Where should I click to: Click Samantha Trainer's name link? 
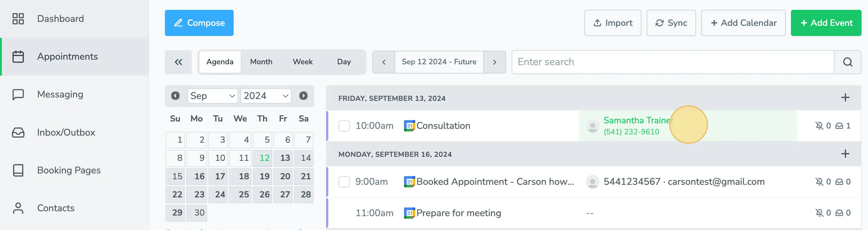638,120
